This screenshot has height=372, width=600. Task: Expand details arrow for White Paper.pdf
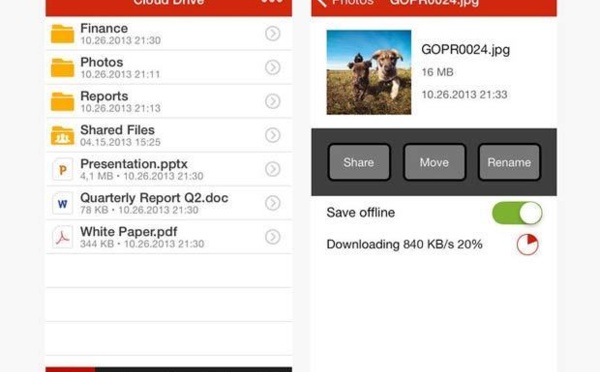point(272,237)
